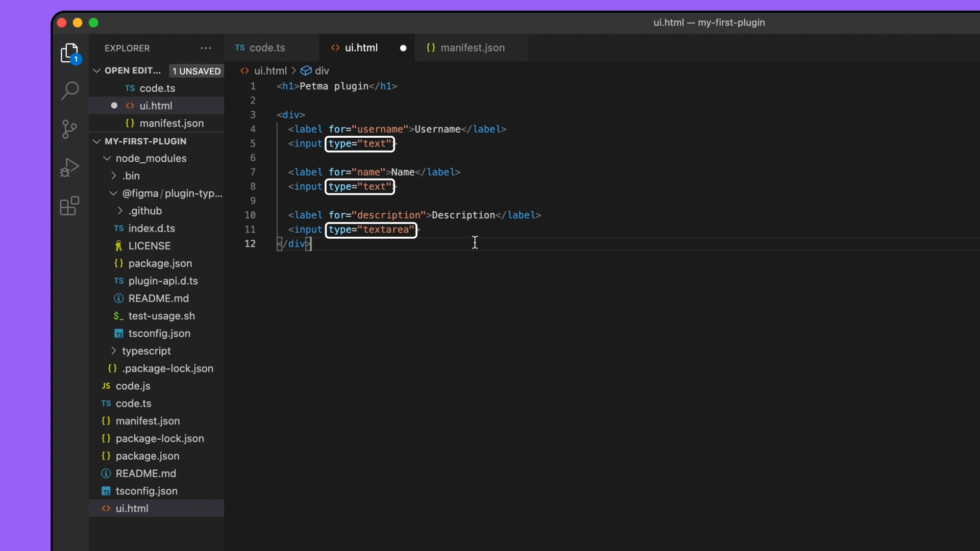Click Description label text on line 10
This screenshot has width=980, height=551.
463,215
